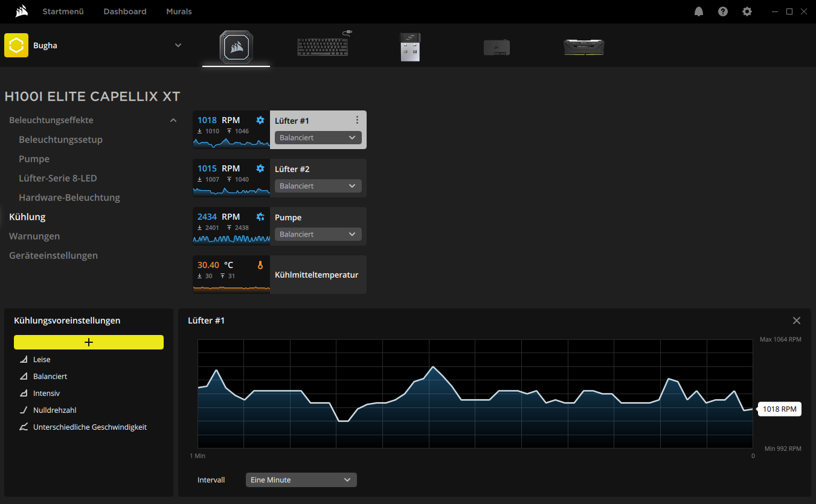This screenshot has width=816, height=504.
Task: Click the Kühlmitteltemperatur sensor tile
Action: point(280,275)
